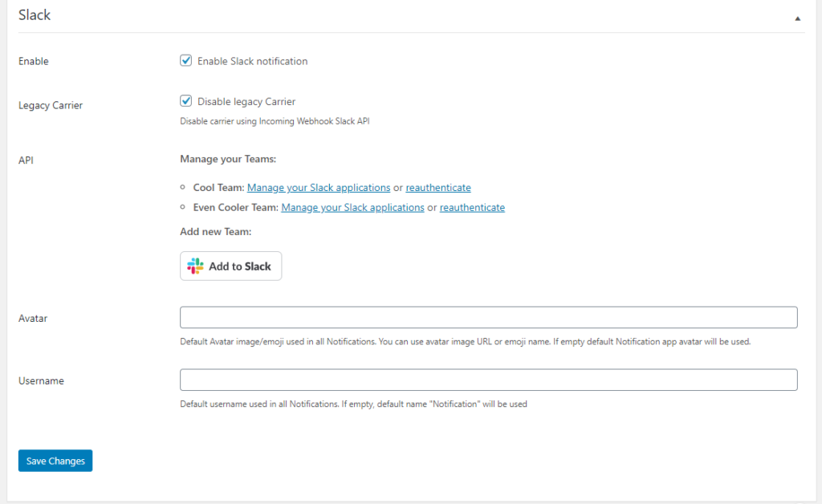
Task: Reauthenticate the Even Cooler Team connection
Action: pos(472,207)
